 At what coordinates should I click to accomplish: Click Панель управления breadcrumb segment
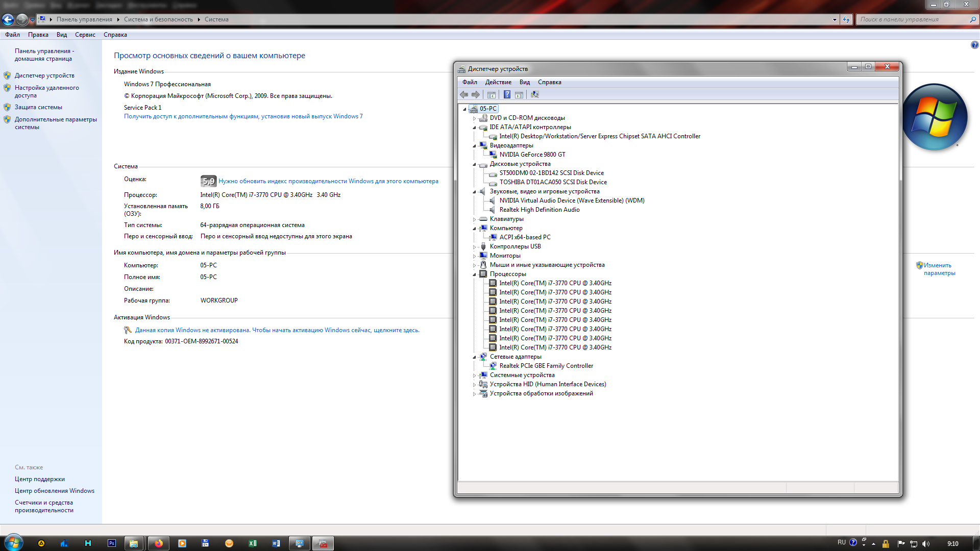(x=84, y=19)
